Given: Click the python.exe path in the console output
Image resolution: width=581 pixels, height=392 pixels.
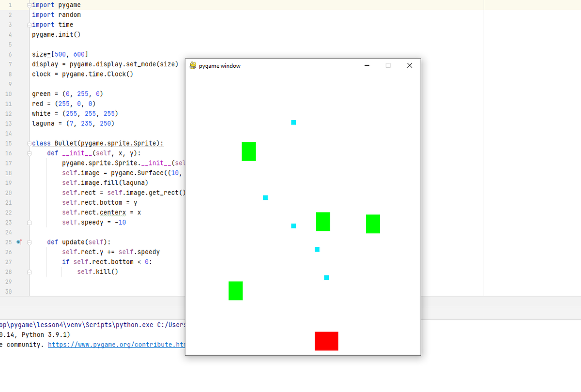Looking at the screenshot, I should [x=77, y=325].
